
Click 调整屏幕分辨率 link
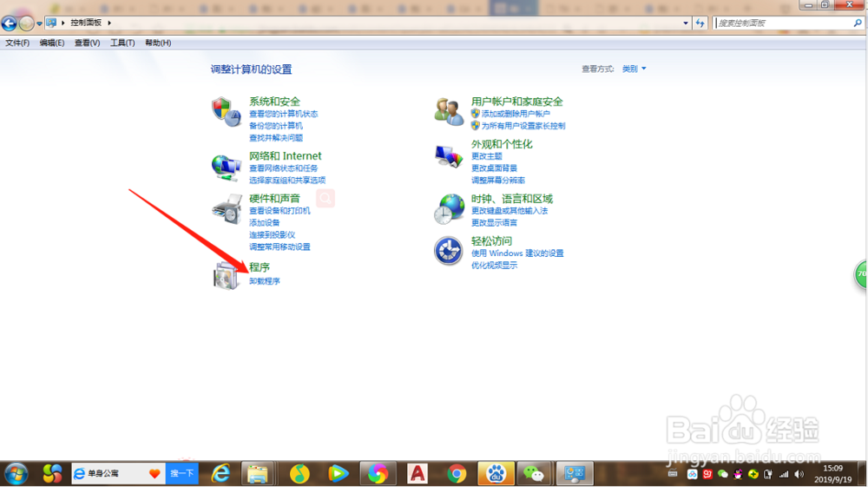(497, 181)
